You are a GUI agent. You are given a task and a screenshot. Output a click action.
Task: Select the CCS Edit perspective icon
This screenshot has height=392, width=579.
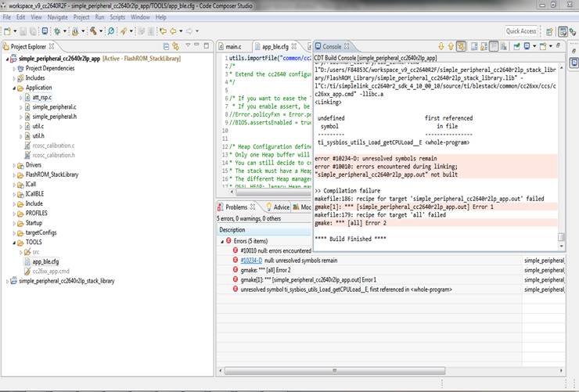click(x=563, y=32)
